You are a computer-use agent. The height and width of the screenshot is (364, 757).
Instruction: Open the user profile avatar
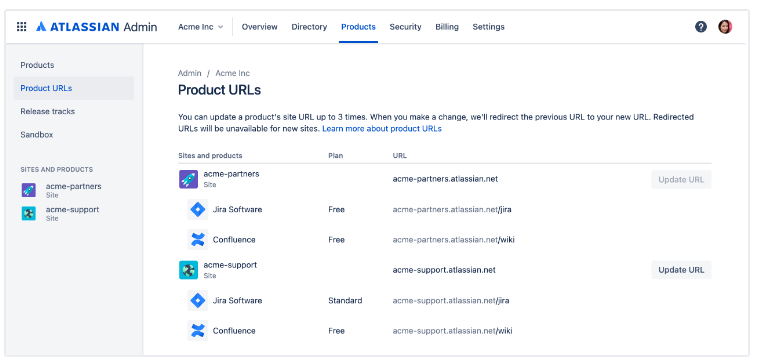tap(725, 27)
